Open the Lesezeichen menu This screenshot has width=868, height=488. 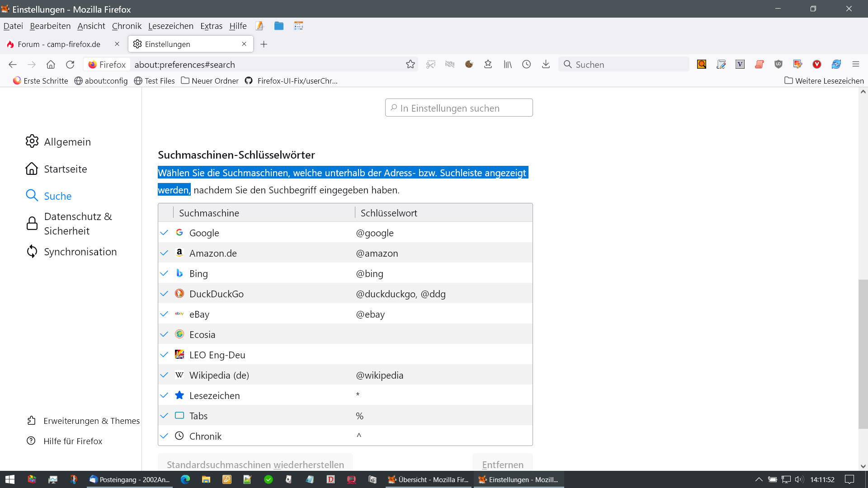tap(170, 26)
